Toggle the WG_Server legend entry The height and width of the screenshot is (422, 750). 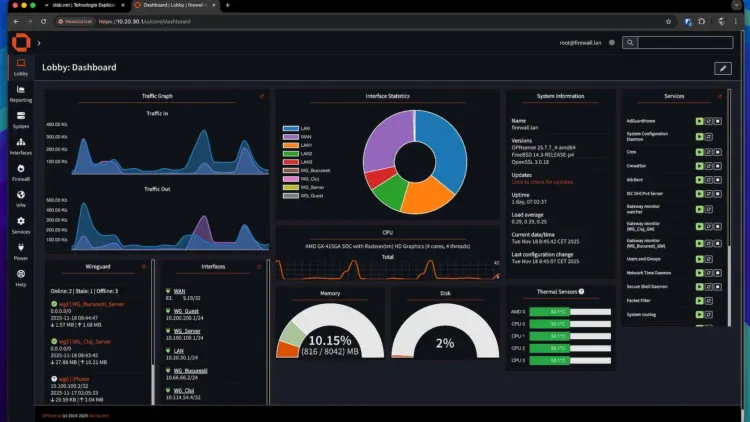[303, 187]
